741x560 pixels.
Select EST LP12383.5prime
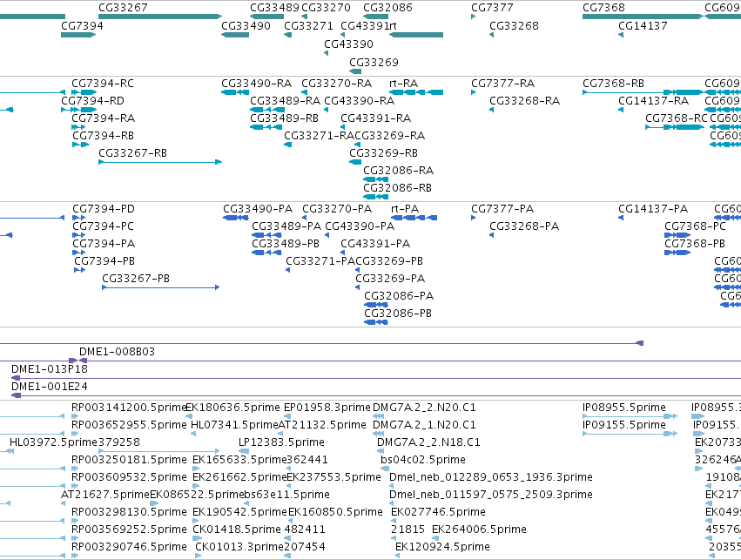(244, 451)
